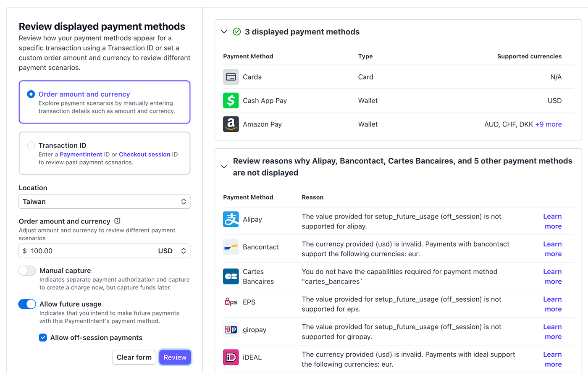Click the green checkmark status icon
Image resolution: width=588 pixels, height=373 pixels.
[x=237, y=32]
